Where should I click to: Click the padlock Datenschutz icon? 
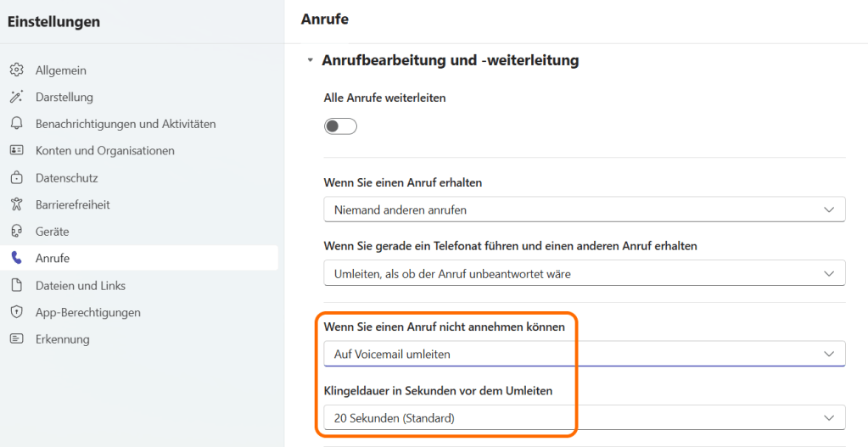tap(16, 178)
